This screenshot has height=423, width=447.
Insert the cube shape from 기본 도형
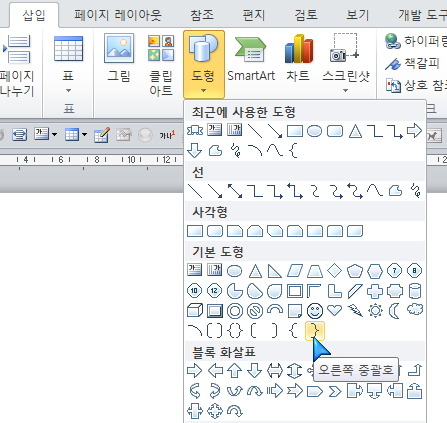[x=195, y=311]
